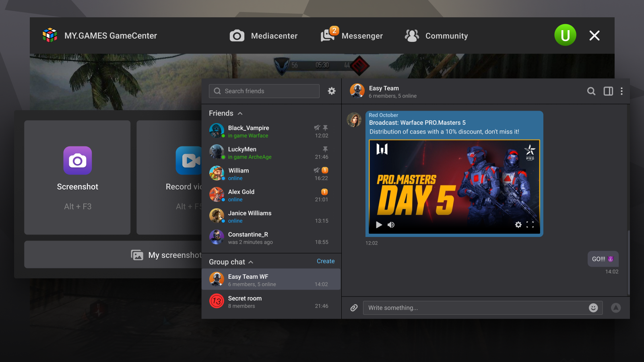
Task: Open the Messenger tab
Action: [351, 36]
